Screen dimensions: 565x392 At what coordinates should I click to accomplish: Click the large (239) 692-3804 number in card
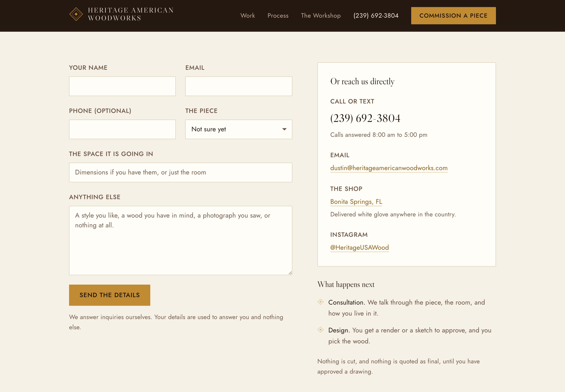(x=365, y=118)
